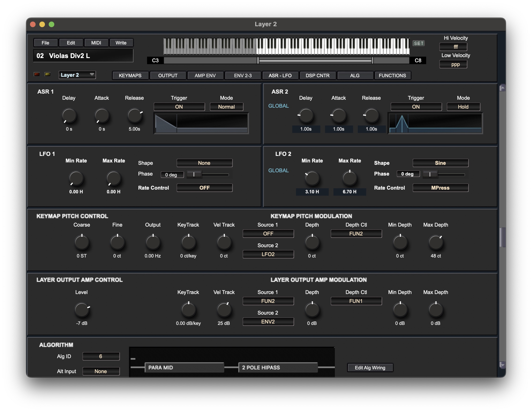Open the Layer 2 dropdown selector

pyautogui.click(x=77, y=75)
